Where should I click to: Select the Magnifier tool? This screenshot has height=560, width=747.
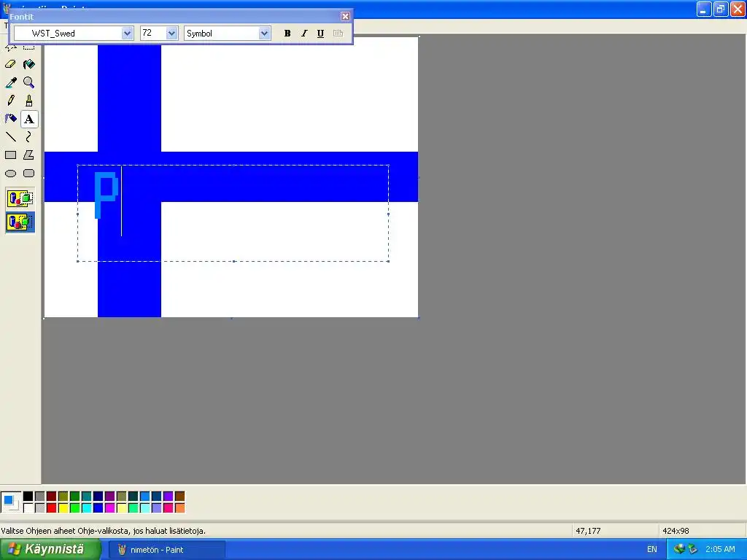pos(28,82)
